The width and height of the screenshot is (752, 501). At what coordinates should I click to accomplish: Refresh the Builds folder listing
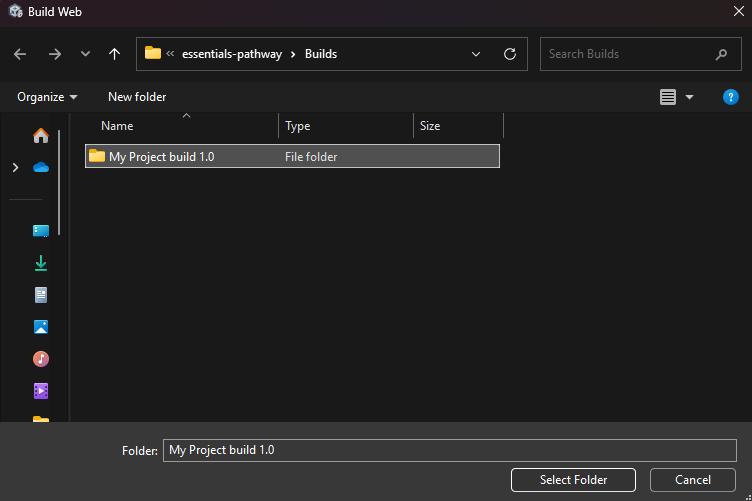(x=510, y=54)
